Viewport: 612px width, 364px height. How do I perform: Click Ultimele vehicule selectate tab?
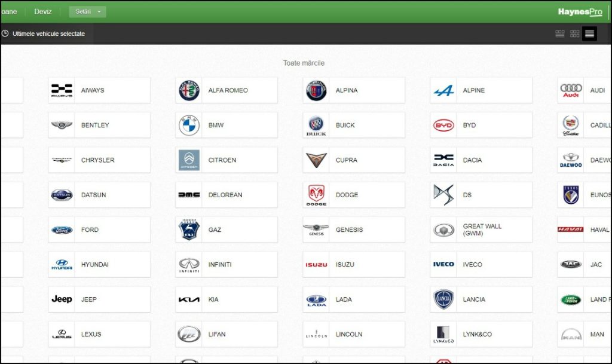[x=48, y=33]
